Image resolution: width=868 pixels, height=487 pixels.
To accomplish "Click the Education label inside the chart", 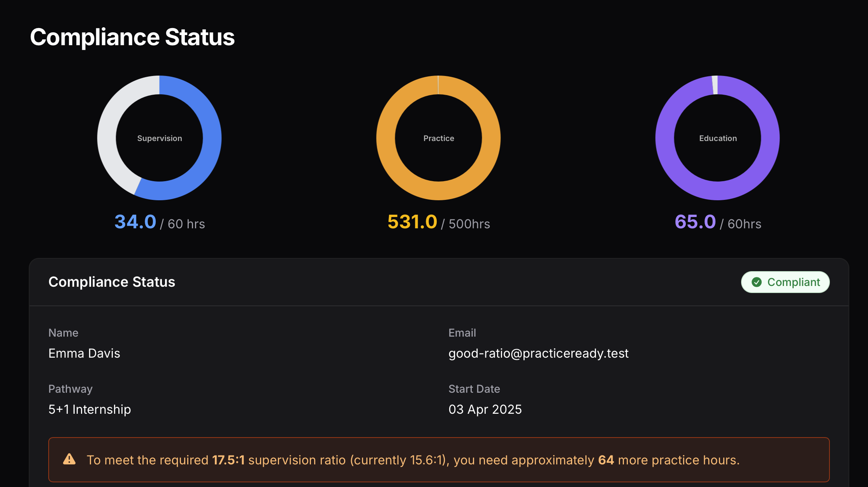I will tap(718, 138).
